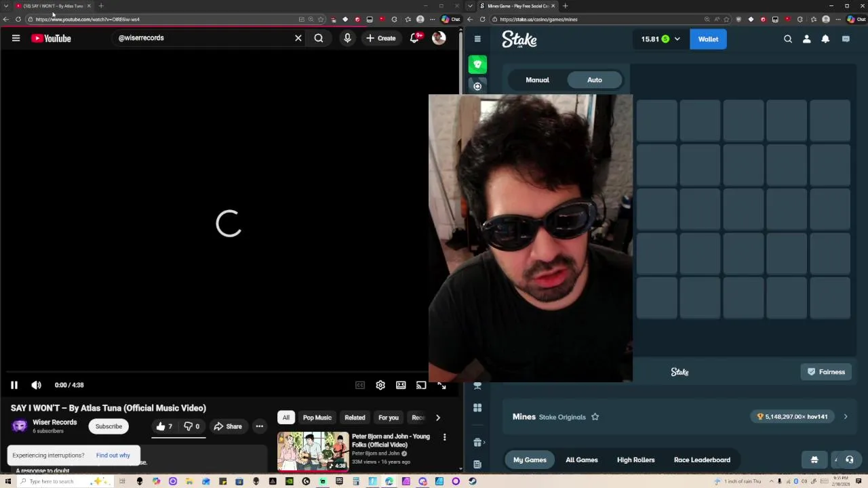Open the 5,148,297.00× hov141 win badge
The image size is (868, 488).
pyautogui.click(x=792, y=417)
